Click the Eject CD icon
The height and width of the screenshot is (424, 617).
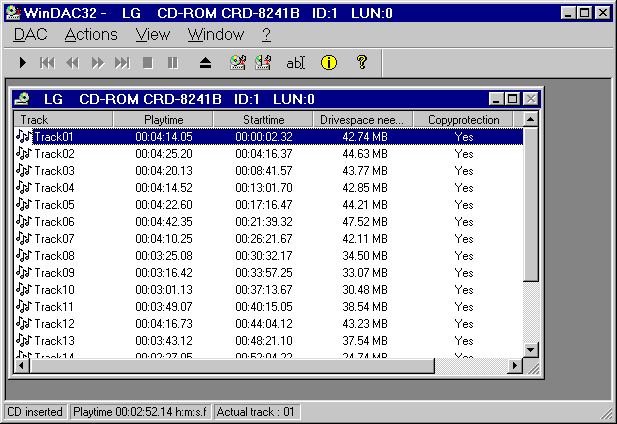pyautogui.click(x=205, y=62)
